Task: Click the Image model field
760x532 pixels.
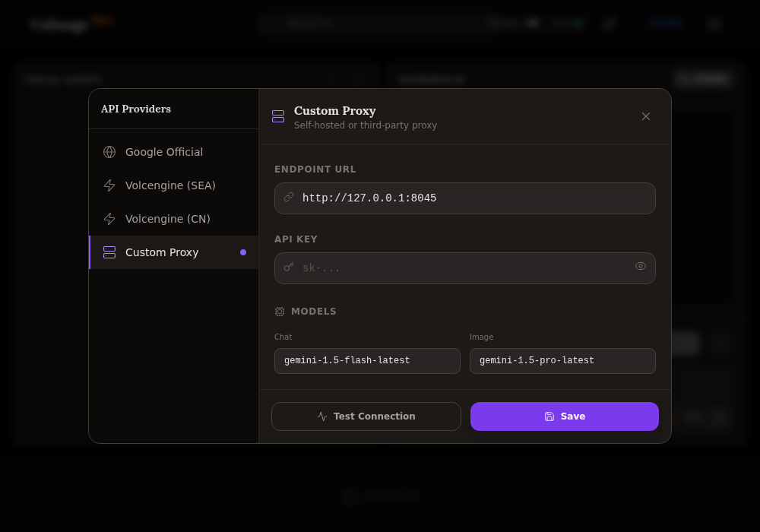Action: coord(562,360)
